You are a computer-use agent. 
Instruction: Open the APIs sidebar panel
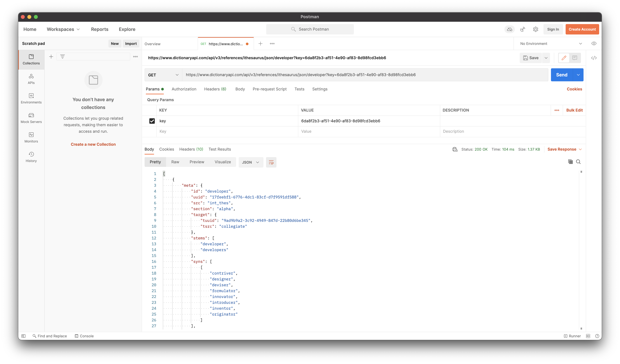[31, 79]
